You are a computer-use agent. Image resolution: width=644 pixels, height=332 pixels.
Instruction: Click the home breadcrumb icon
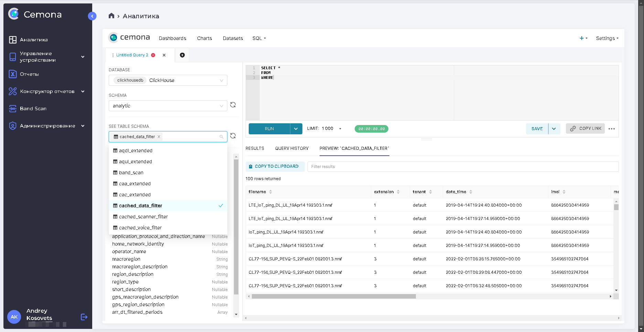point(111,15)
